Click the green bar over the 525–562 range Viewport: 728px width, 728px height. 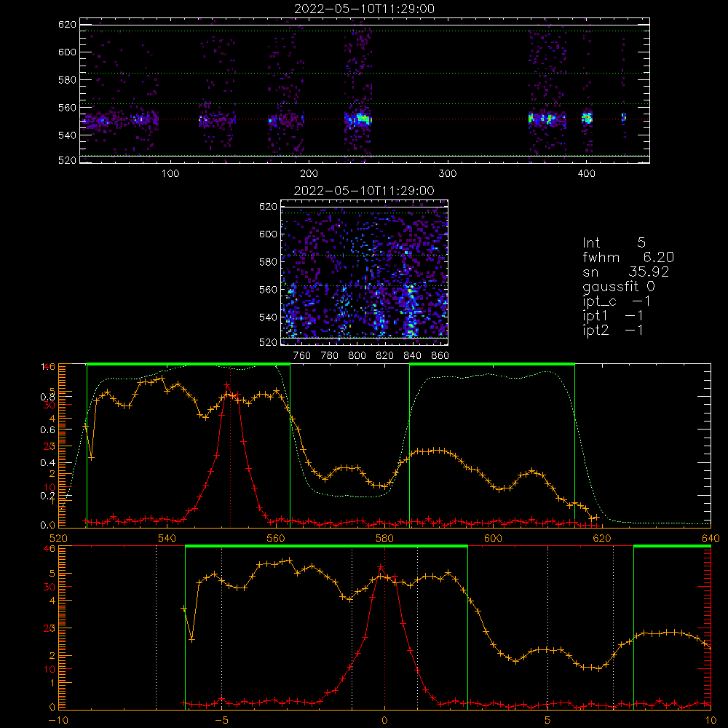tap(189, 365)
